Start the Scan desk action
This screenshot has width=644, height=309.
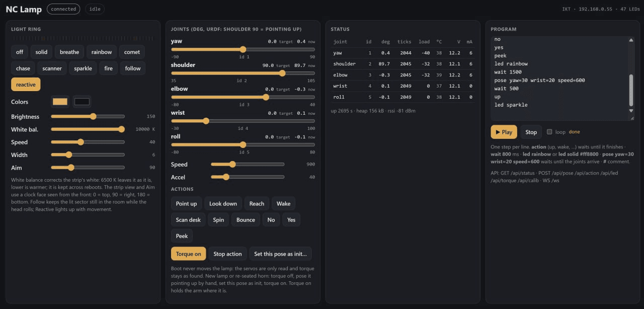(188, 219)
